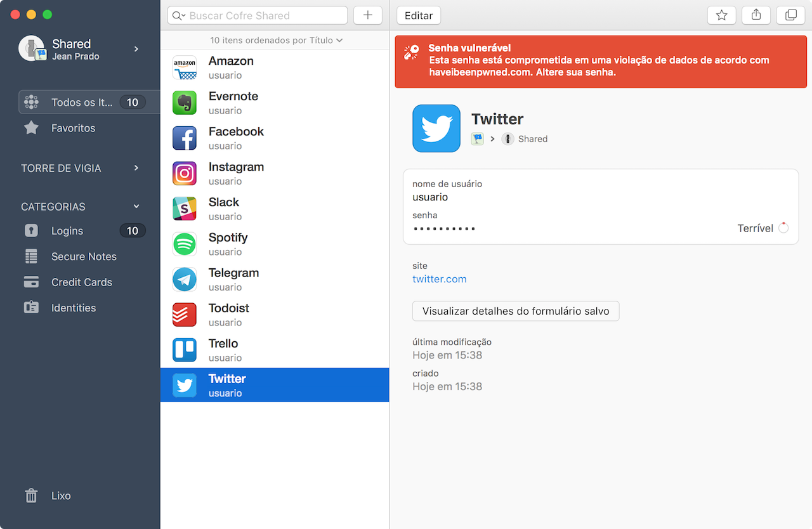Click the hidden senha password dots
The height and width of the screenshot is (529, 812).
[444, 228]
